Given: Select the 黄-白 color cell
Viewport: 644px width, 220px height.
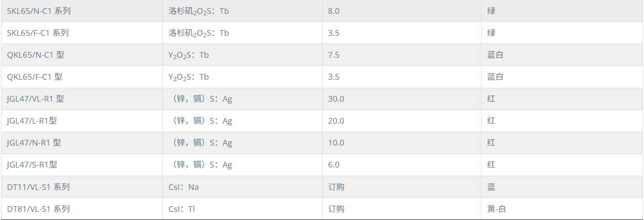Looking at the screenshot, I should 562,209.
